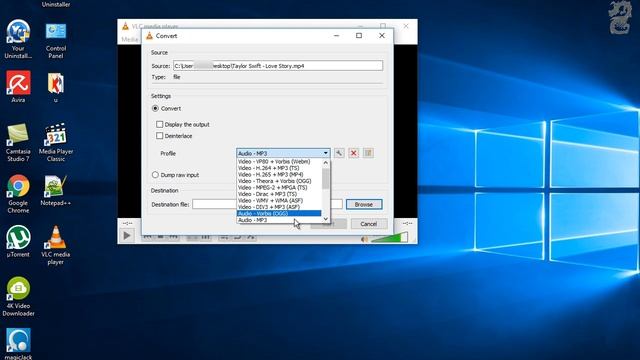640x360 pixels.
Task: Create a new profile icon button
Action: [368, 153]
